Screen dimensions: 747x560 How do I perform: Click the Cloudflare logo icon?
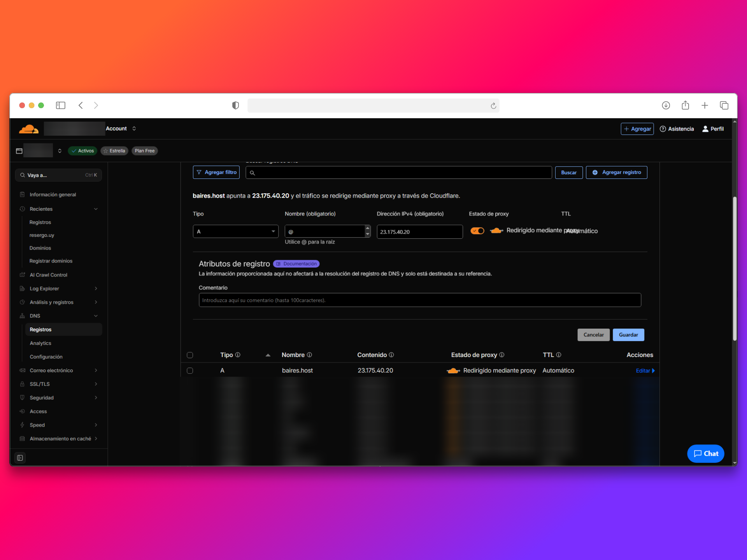[x=29, y=129]
